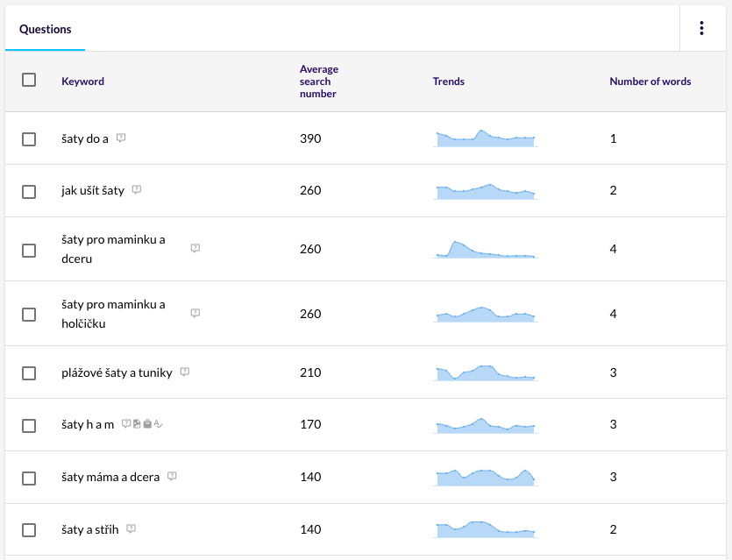View trend chart for "jak ušít šaty"

tap(486, 191)
